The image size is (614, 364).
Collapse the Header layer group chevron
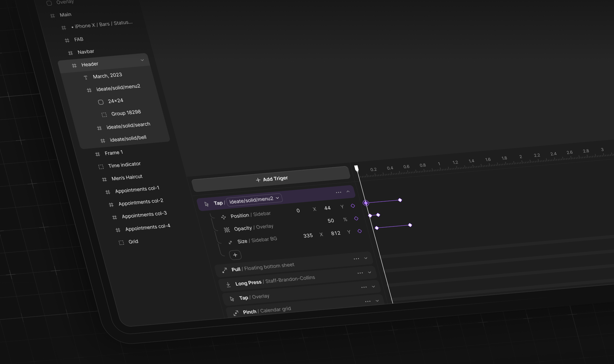(x=142, y=60)
